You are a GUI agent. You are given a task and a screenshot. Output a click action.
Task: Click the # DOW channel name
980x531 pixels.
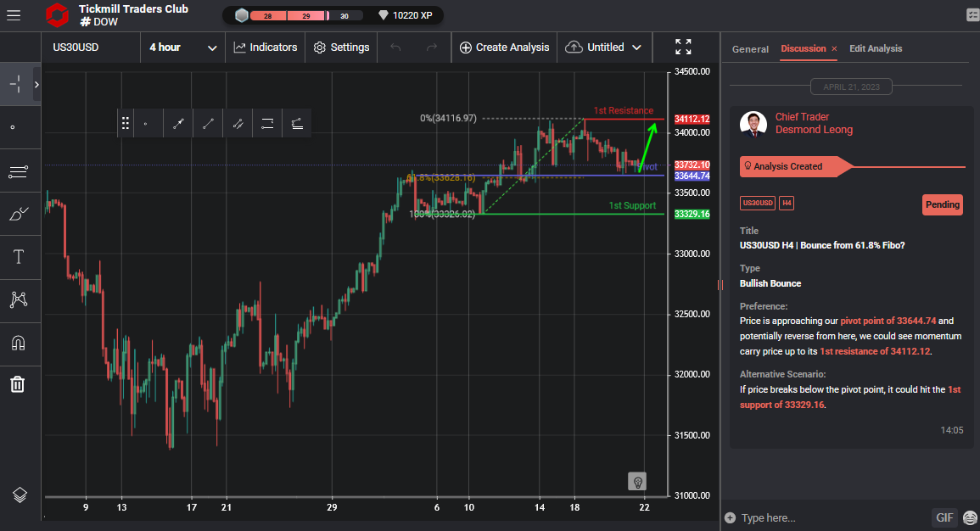(x=98, y=22)
